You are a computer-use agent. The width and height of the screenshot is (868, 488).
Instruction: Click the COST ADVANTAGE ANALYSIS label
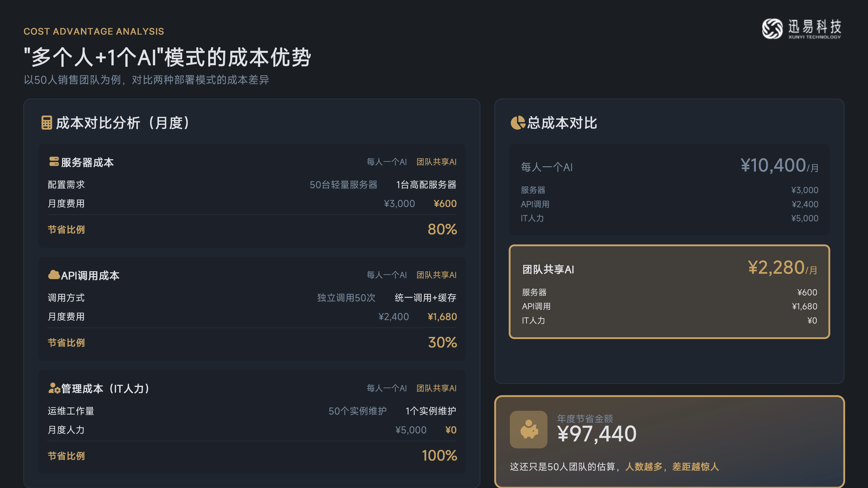coord(94,31)
